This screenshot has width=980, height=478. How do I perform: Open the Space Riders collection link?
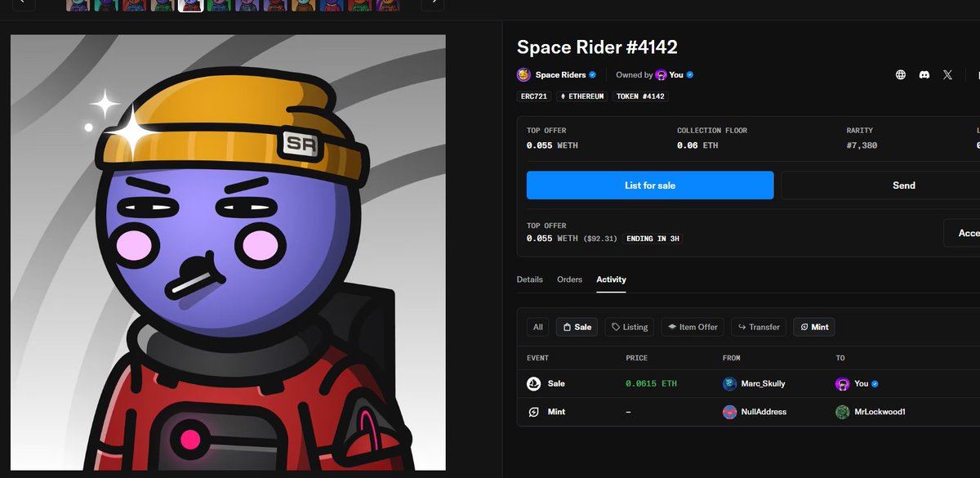(560, 74)
